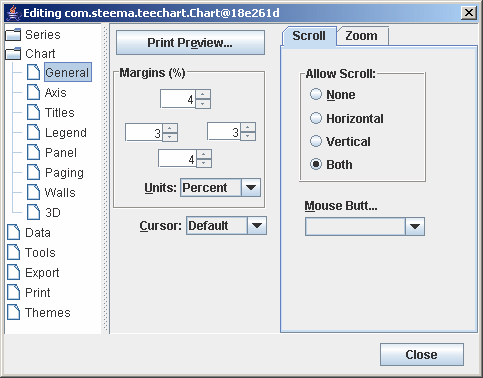483x378 pixels.
Task: Click the Print Preview button
Action: 190,43
